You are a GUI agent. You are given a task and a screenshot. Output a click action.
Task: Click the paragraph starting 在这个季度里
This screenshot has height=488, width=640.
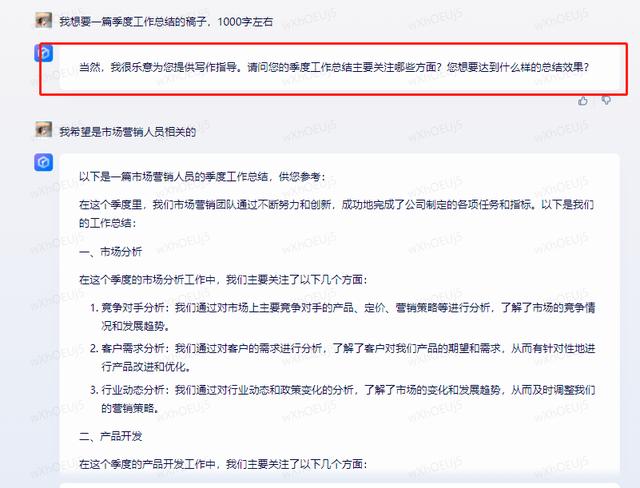(x=337, y=213)
